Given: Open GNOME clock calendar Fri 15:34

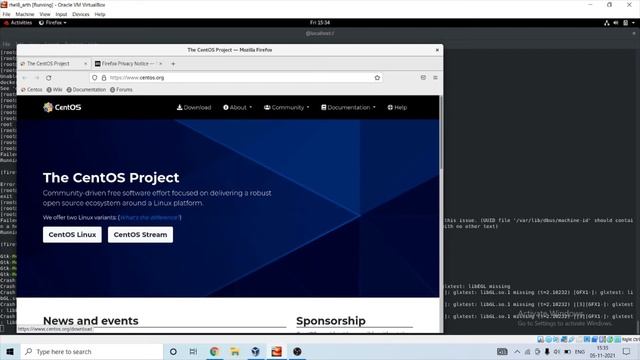Looking at the screenshot, I should tap(320, 23).
